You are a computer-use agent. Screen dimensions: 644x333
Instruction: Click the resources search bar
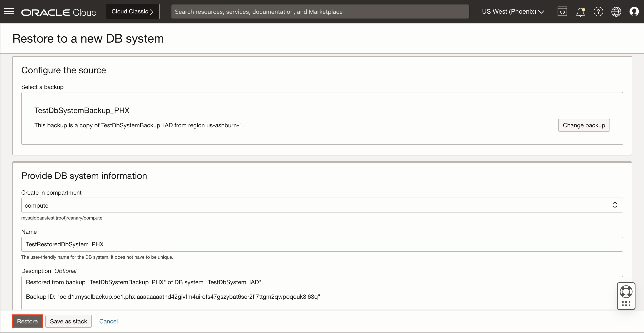(320, 11)
